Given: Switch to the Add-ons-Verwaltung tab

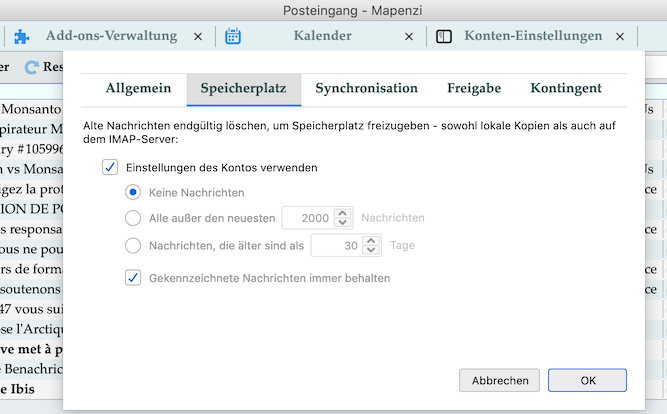Looking at the screenshot, I should [x=111, y=36].
